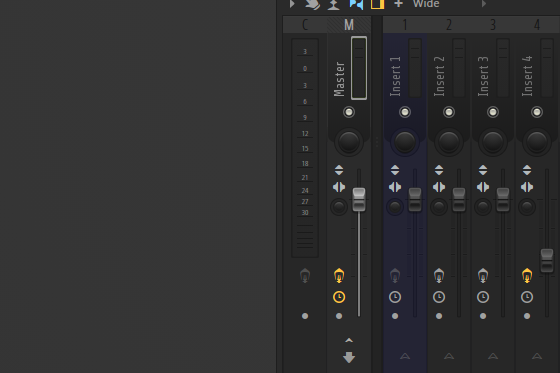The width and height of the screenshot is (560, 373).
Task: Click the Insert 1 pan knob
Action: coord(405,142)
